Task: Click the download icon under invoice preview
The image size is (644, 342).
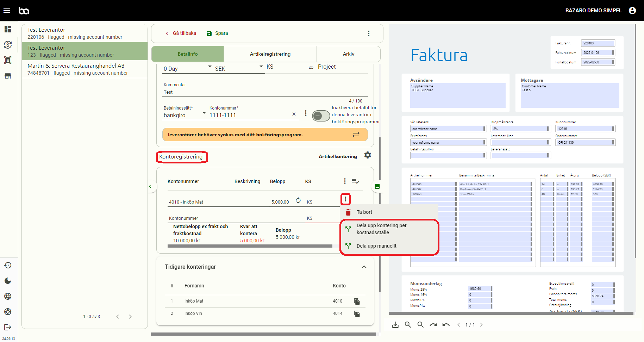Action: click(395, 325)
